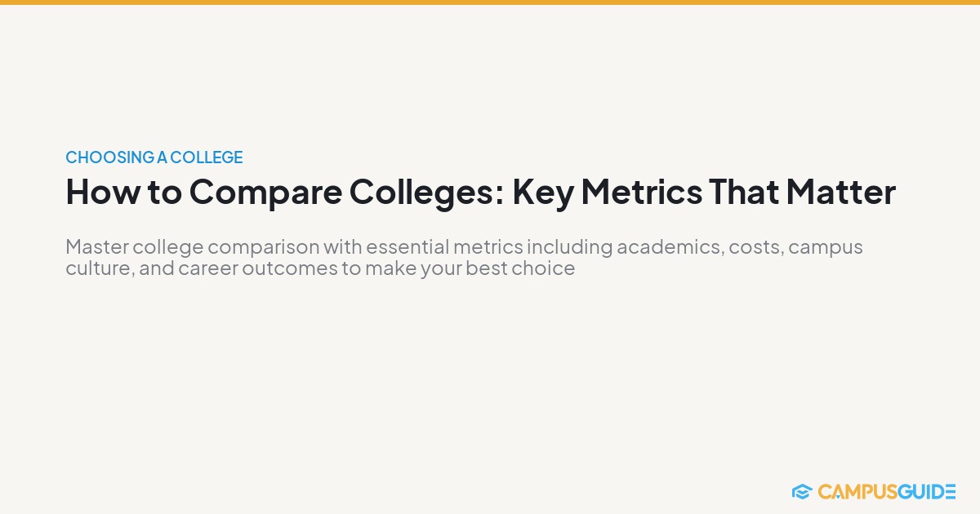Open the CHOOSING A COLLEGE category label
Viewport: 980px width, 514px height.
(154, 157)
